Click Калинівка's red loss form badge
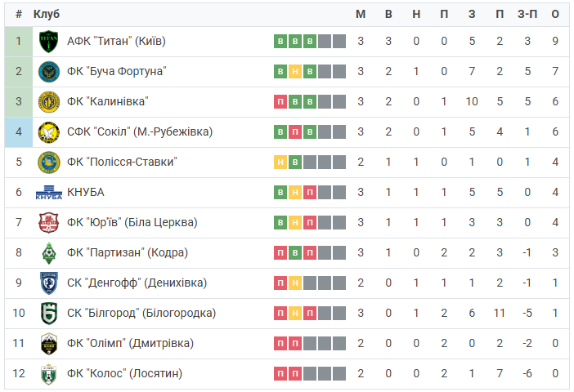Viewport: 574px width, 392px height. tap(280, 101)
